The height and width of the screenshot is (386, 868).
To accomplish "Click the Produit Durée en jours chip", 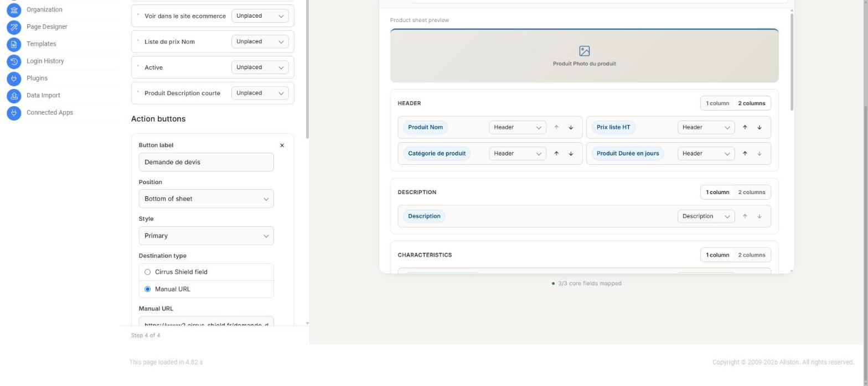I will click(628, 153).
